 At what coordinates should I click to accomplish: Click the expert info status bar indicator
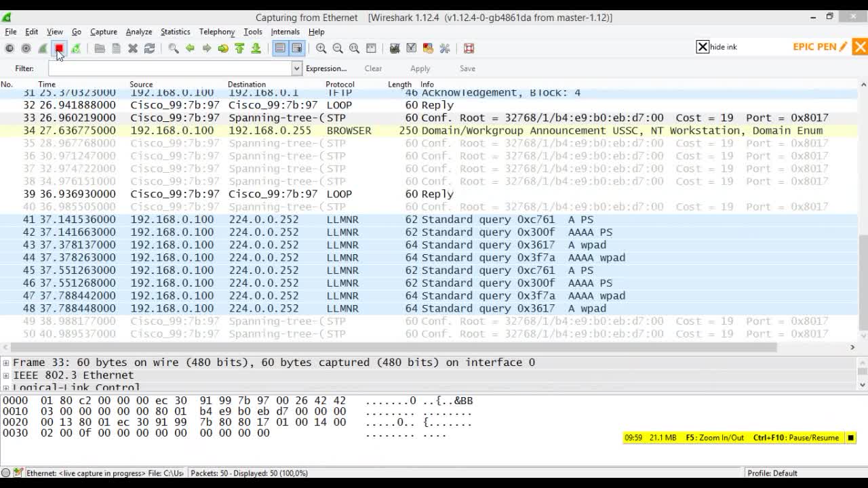coord(6,473)
